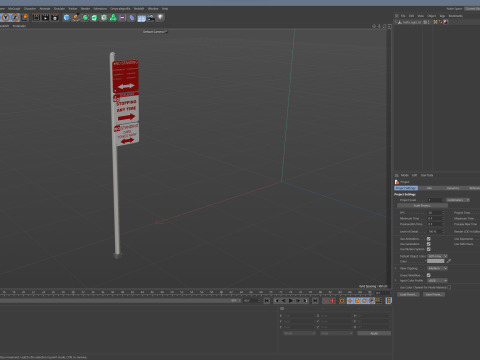Open the Window menu
Screen dimensions: 480x360
pyautogui.click(x=153, y=9)
